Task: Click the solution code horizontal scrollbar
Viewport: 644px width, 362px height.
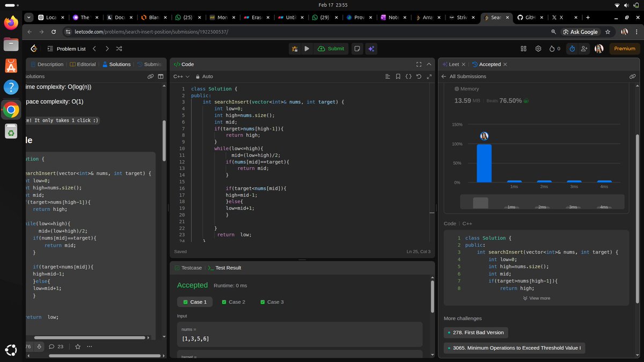Action: (89, 337)
